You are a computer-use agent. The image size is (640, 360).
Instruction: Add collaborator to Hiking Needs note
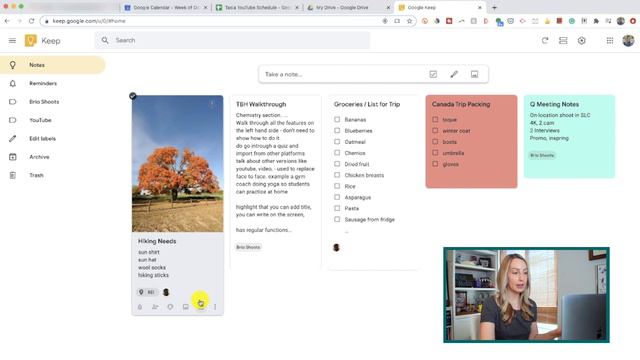click(155, 307)
